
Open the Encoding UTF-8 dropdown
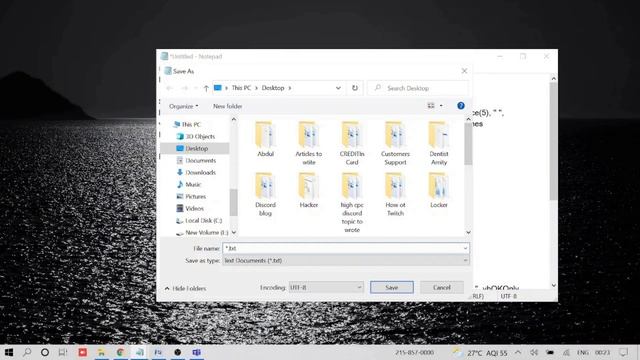325,287
